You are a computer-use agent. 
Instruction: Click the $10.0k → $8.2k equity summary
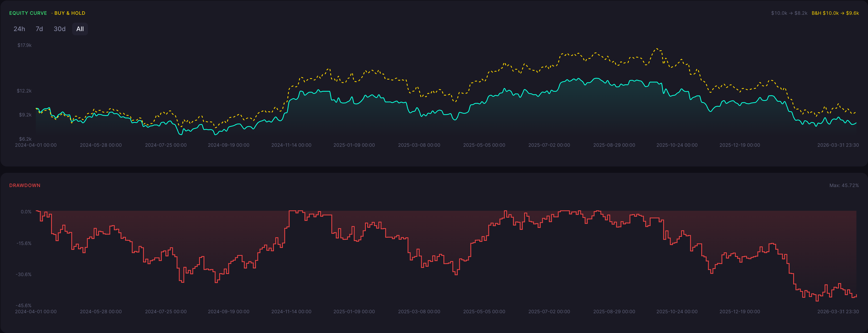tap(789, 13)
